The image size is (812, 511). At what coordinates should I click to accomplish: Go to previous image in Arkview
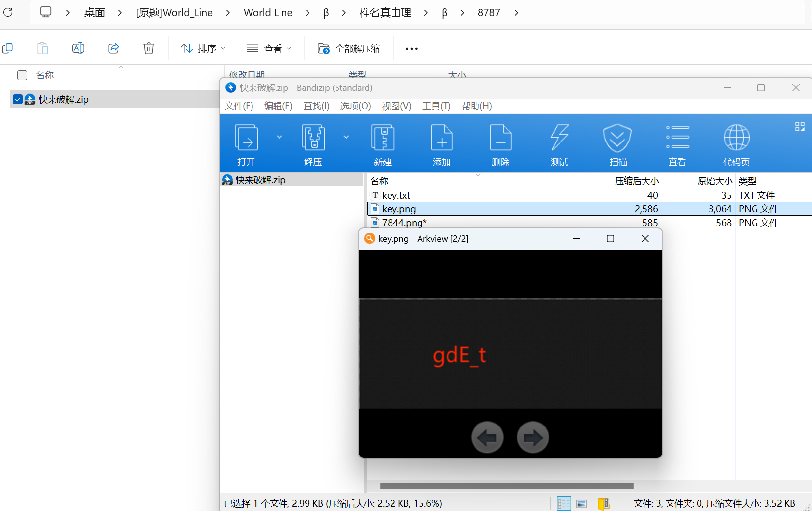(x=487, y=437)
